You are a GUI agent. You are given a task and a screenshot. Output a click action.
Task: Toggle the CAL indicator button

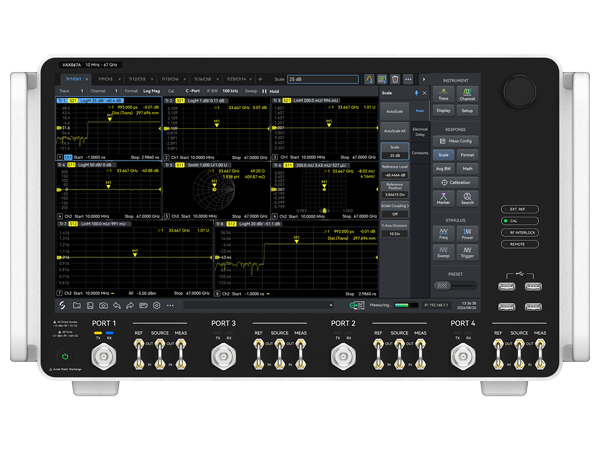520,221
